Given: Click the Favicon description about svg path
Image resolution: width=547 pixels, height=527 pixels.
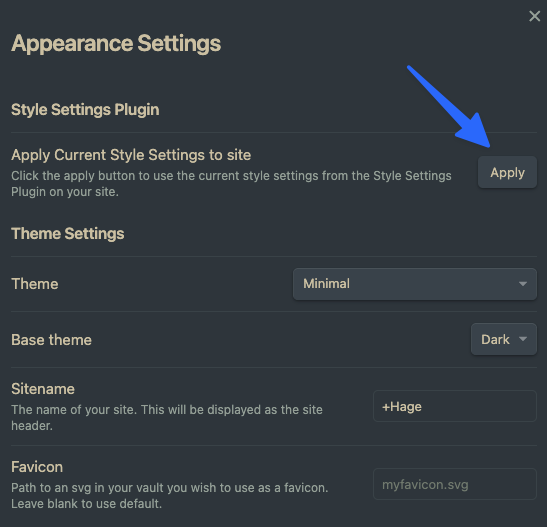Looking at the screenshot, I should [170, 496].
